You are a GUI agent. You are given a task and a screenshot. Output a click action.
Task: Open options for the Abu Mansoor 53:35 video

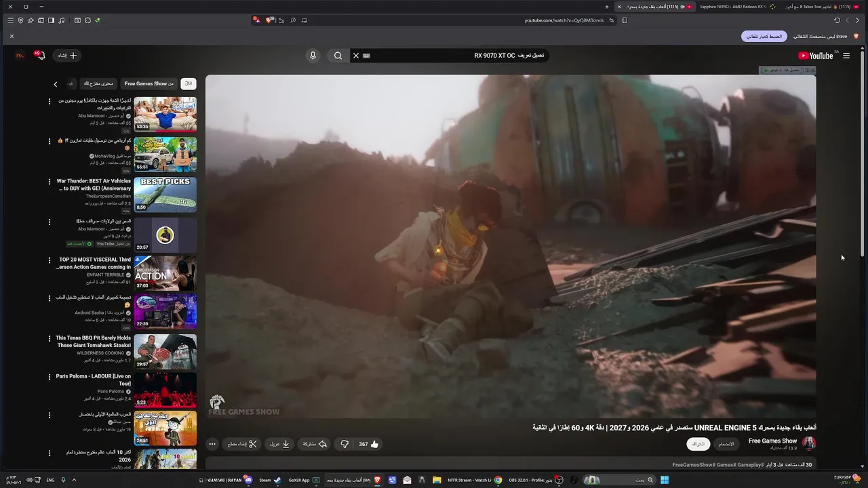coord(49,101)
